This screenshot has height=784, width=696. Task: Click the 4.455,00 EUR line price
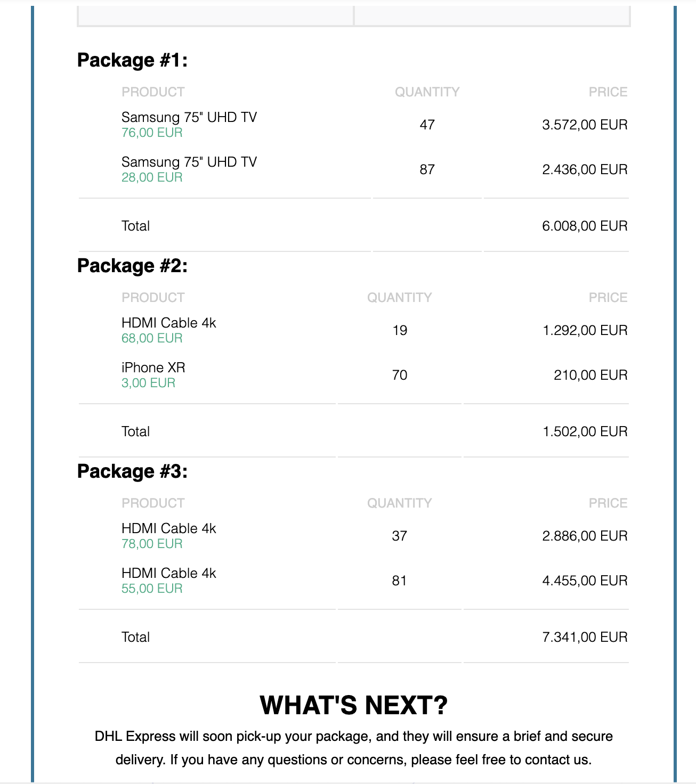click(x=585, y=581)
